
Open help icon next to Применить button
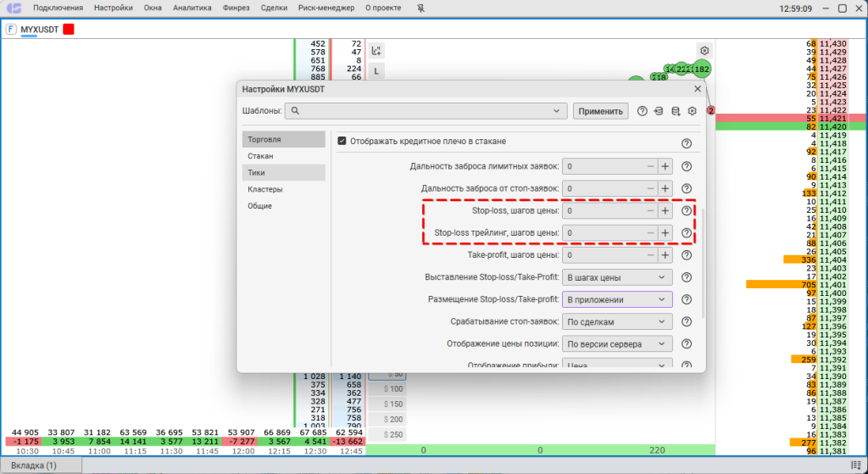[643, 111]
